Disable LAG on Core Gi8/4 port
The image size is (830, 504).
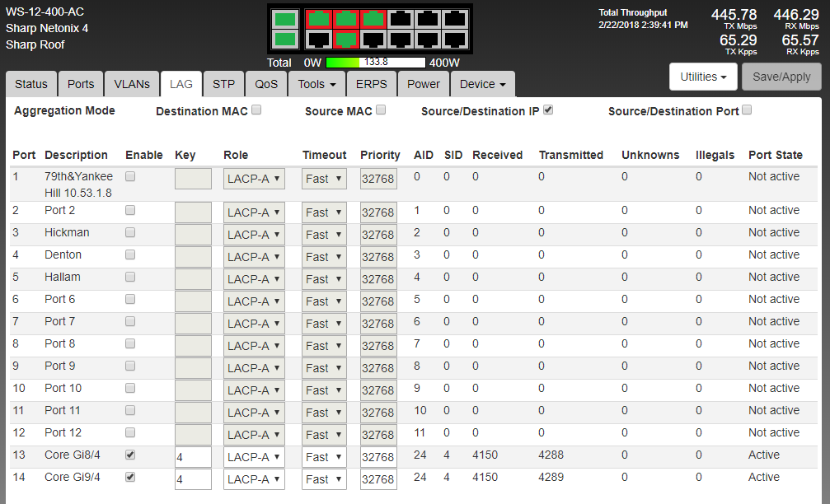point(130,455)
